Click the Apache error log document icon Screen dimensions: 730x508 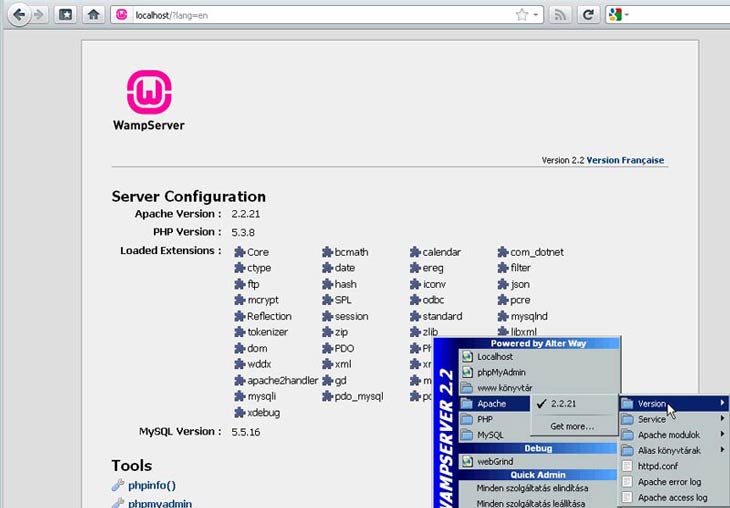(627, 482)
